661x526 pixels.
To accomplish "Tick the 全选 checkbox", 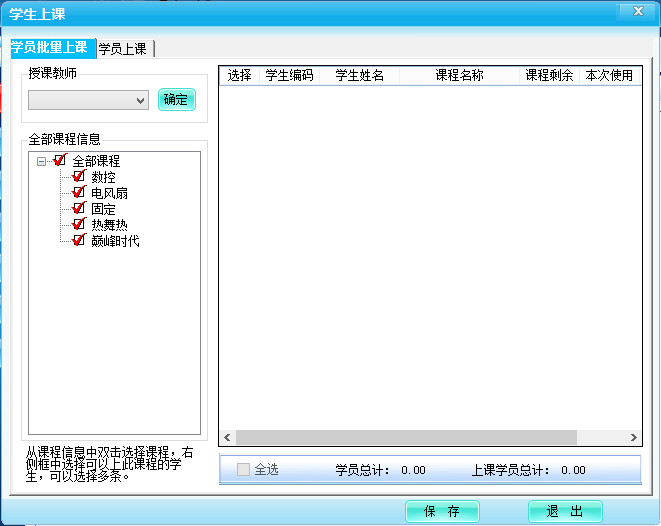I will [x=243, y=470].
